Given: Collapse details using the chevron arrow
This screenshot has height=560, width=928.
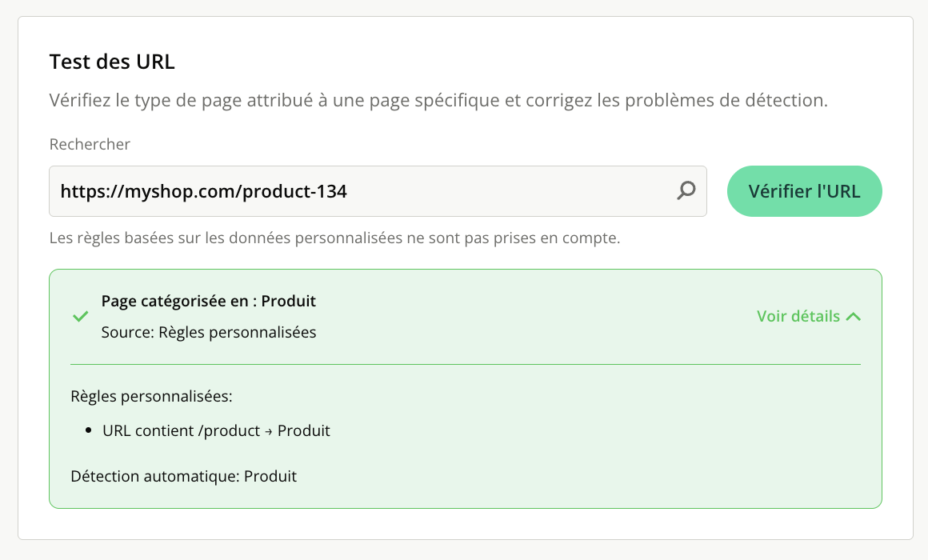Looking at the screenshot, I should 854,317.
